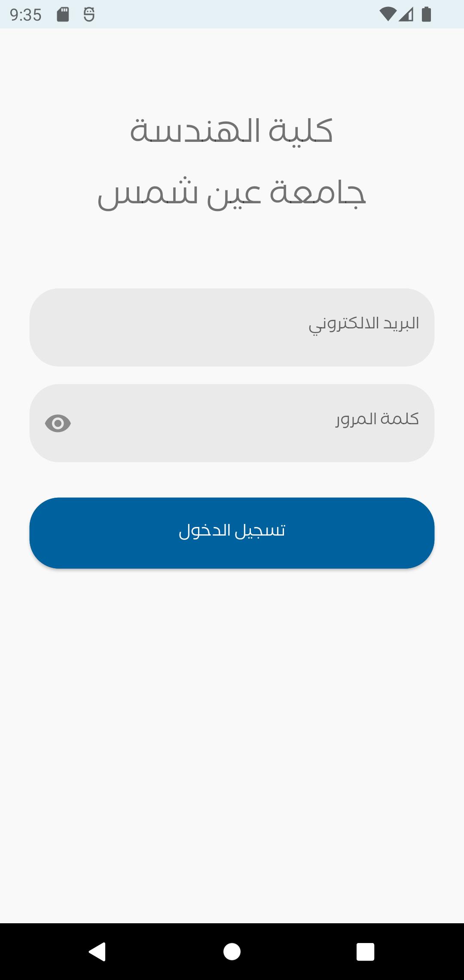Tap the white text on blue login button
This screenshot has width=464, height=980.
tap(232, 530)
